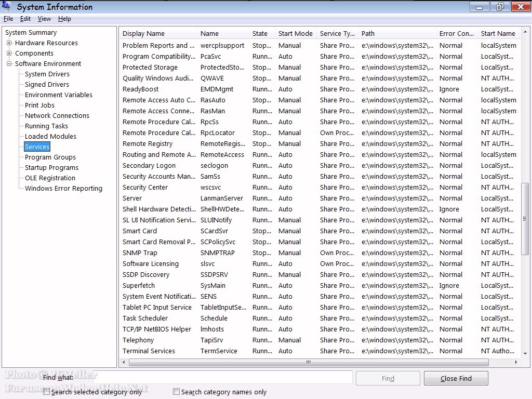Click the Close Find button
Viewport: 532px width, 399px height.
pos(456,378)
